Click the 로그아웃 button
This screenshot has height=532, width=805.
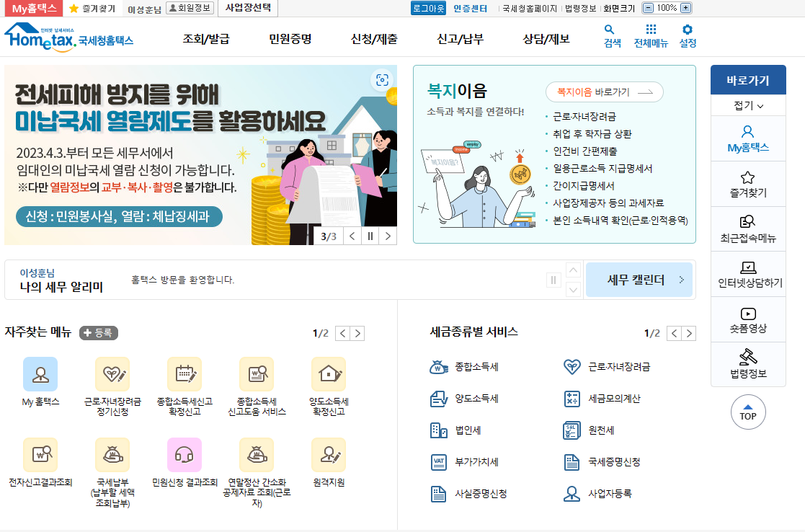click(428, 8)
